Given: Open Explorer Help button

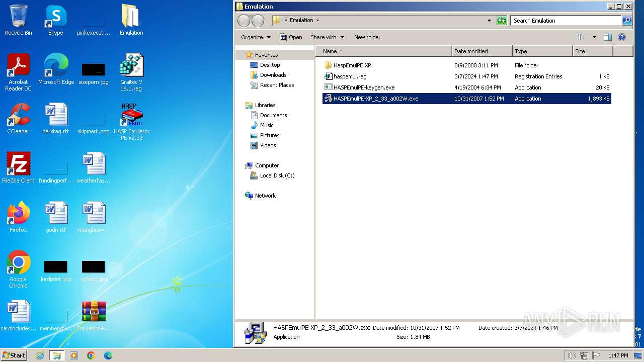Looking at the screenshot, I should tap(621, 37).
